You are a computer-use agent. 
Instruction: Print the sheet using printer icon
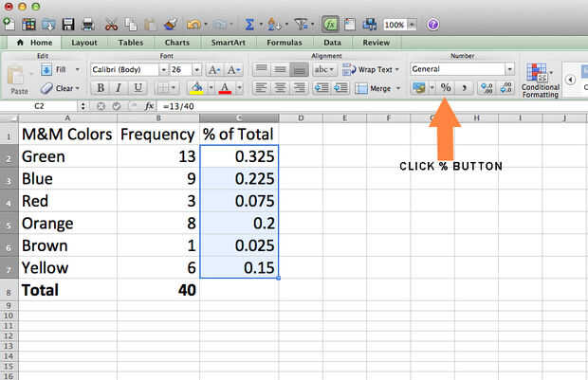click(88, 25)
